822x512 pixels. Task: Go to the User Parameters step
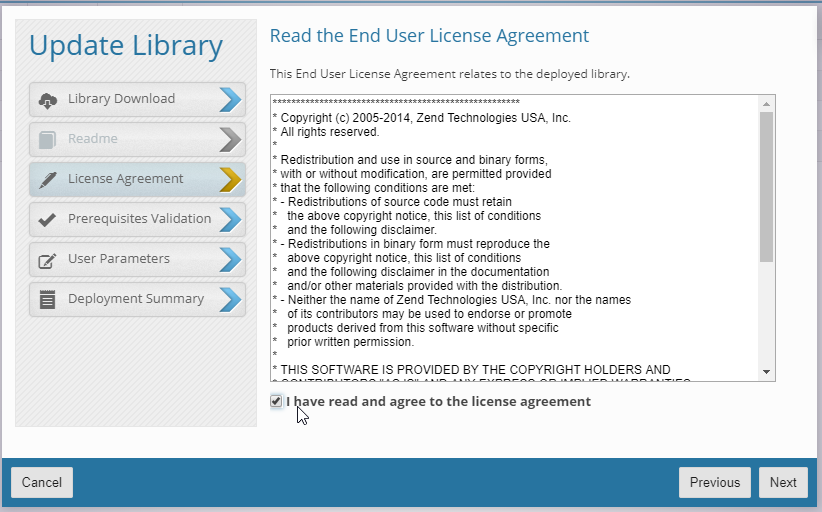[118, 259]
